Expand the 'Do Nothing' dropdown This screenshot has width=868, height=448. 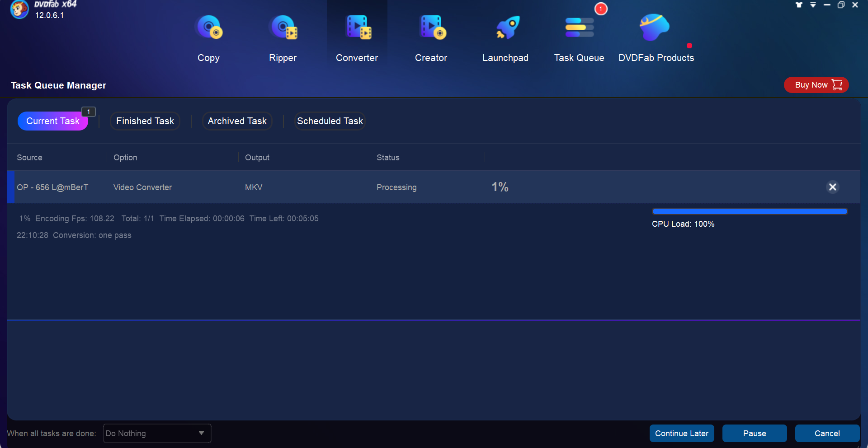(x=156, y=433)
